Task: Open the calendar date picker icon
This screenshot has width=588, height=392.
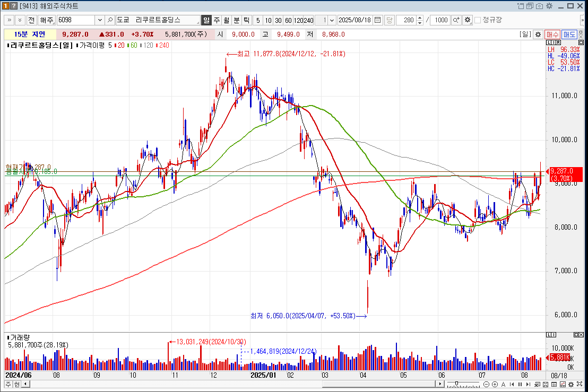Action: coord(378,20)
